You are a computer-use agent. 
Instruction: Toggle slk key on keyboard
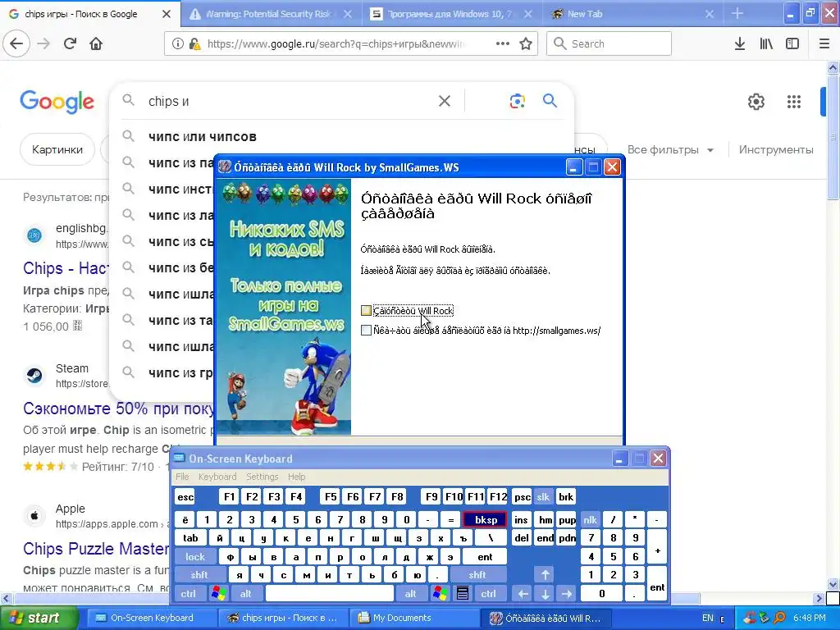pos(543,497)
